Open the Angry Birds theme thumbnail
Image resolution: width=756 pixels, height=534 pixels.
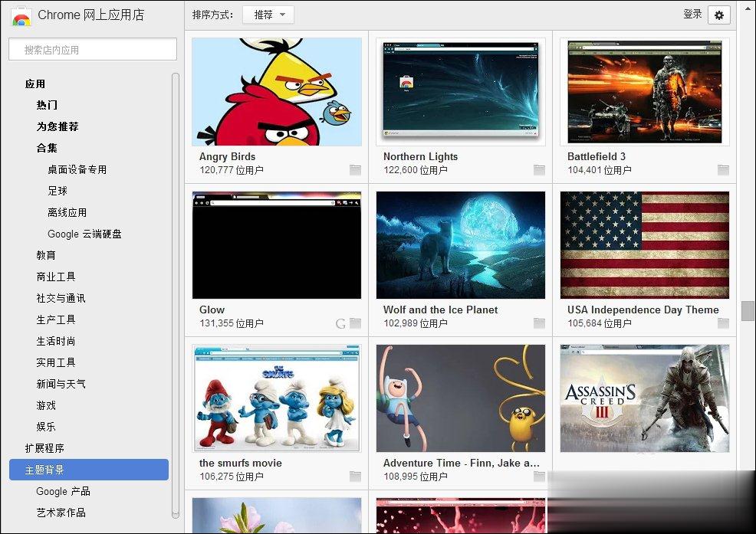[277, 92]
